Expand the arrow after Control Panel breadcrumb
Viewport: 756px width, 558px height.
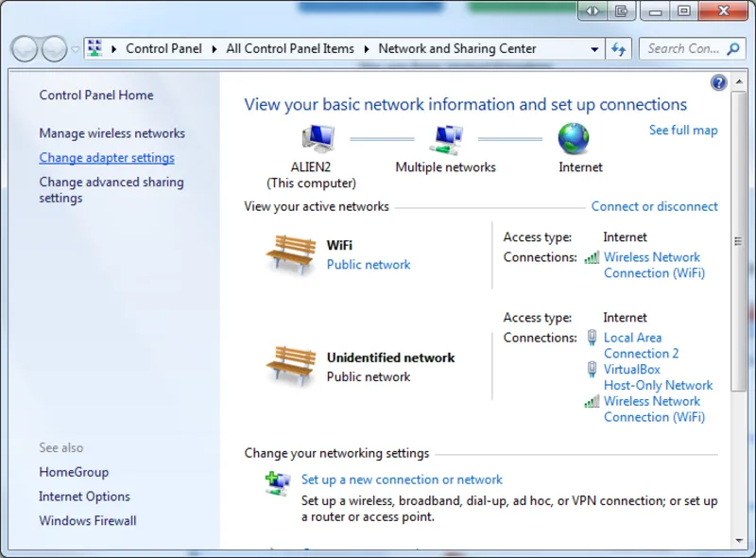click(215, 49)
